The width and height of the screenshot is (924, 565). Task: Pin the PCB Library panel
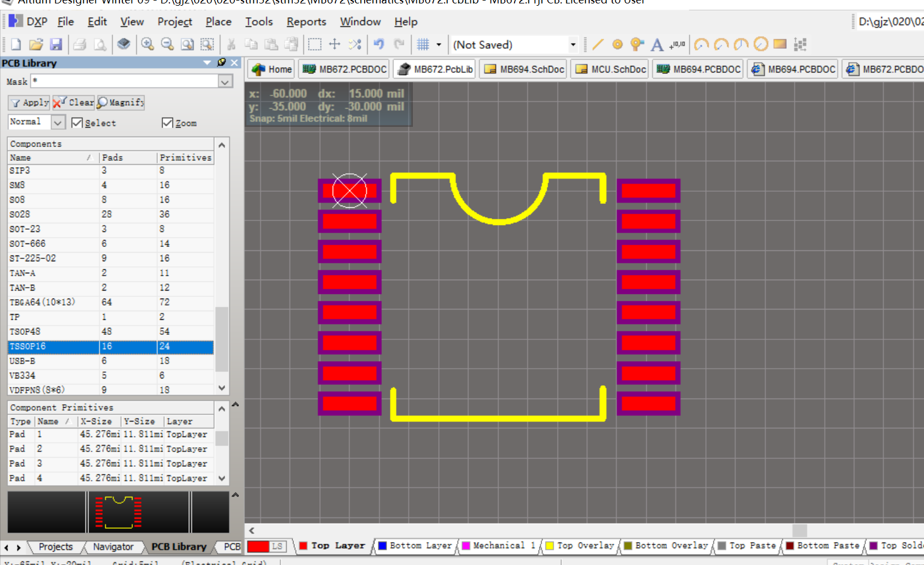pyautogui.click(x=222, y=62)
